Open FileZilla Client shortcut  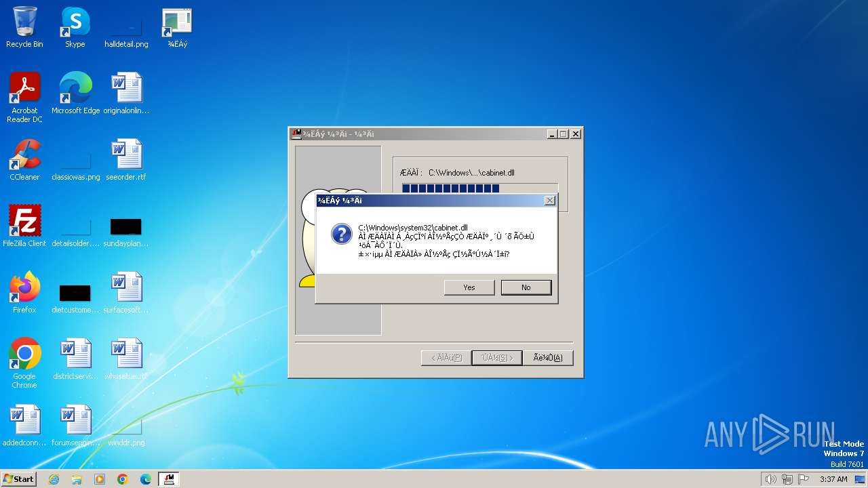(x=24, y=226)
